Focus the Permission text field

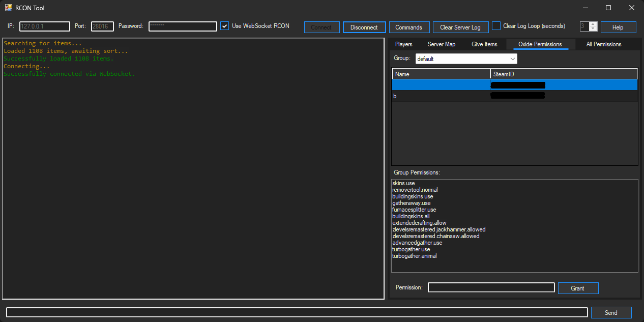point(491,288)
